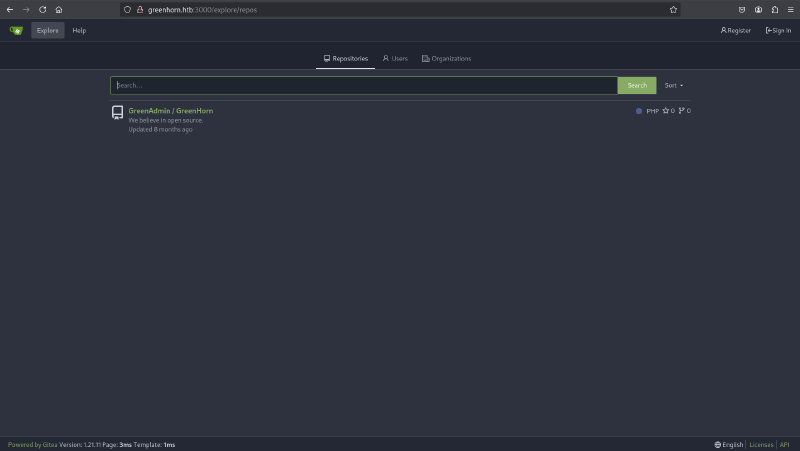800x451 pixels.
Task: Switch to the Organizations tab
Action: (446, 59)
